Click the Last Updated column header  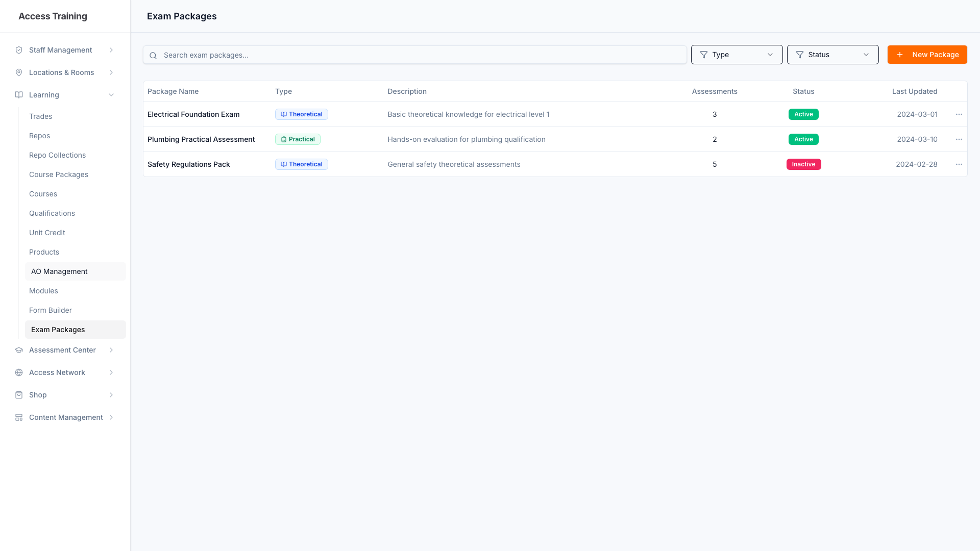915,91
